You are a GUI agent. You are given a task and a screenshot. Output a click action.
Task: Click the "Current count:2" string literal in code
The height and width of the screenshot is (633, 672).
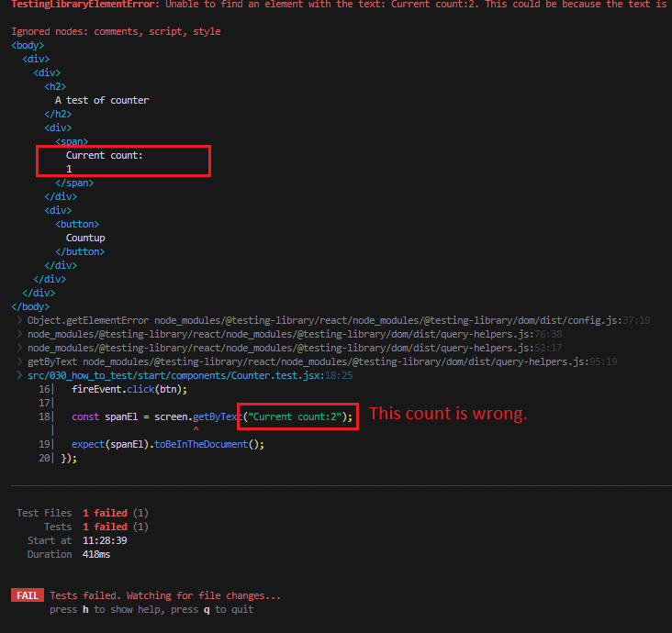coord(295,416)
